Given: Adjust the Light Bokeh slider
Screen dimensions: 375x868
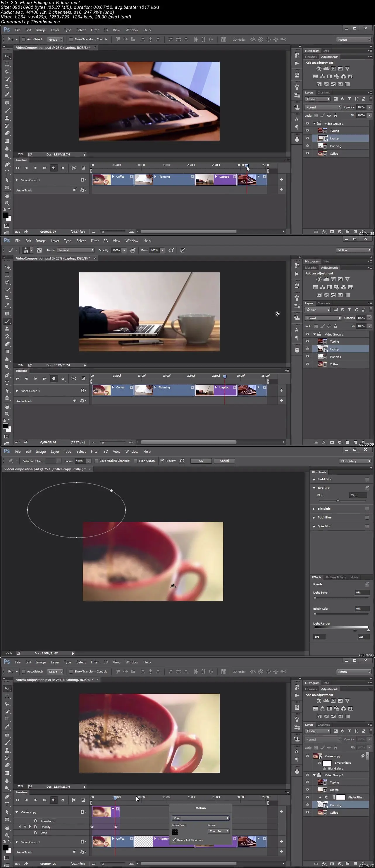Looking at the screenshot, I should point(315,598).
